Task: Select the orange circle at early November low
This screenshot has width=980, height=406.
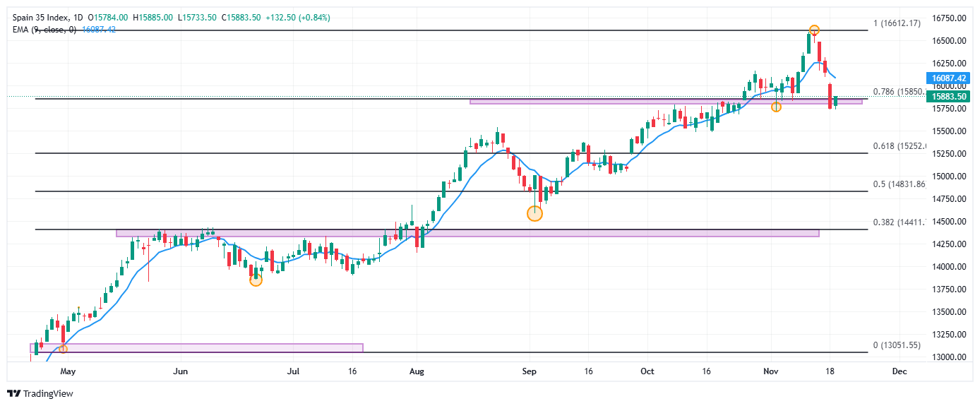Action: [x=776, y=107]
